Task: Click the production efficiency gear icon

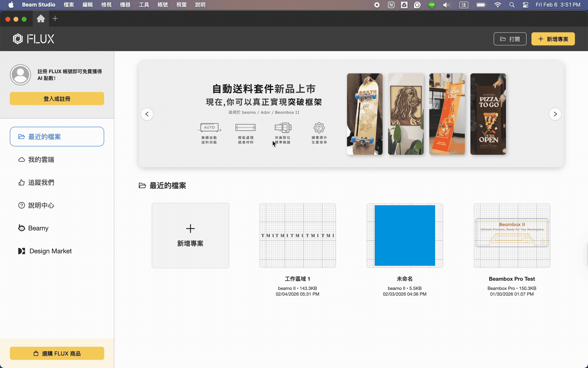Action: [x=319, y=128]
